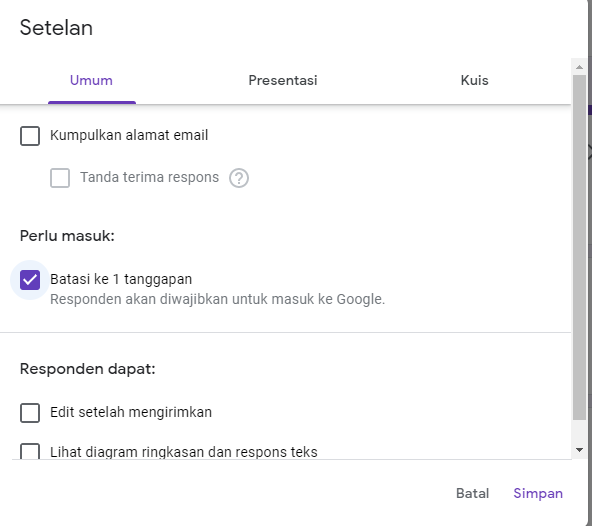Click the scrollbar up arrow in Setelan dialog

(579, 67)
